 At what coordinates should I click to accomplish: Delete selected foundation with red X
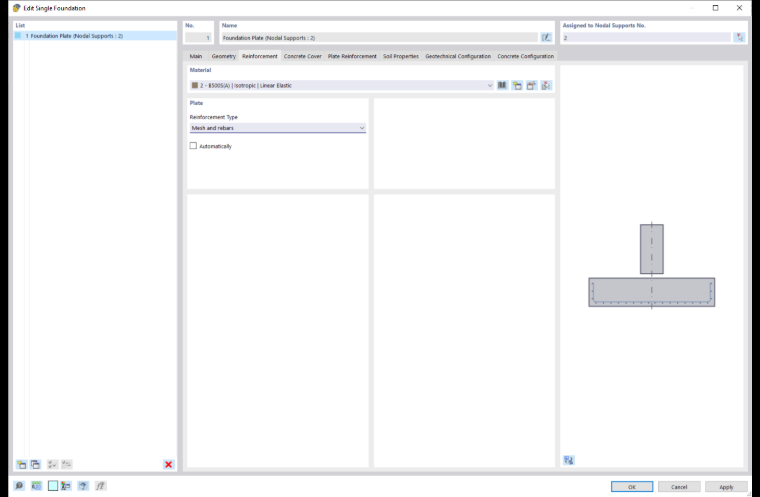(x=168, y=465)
